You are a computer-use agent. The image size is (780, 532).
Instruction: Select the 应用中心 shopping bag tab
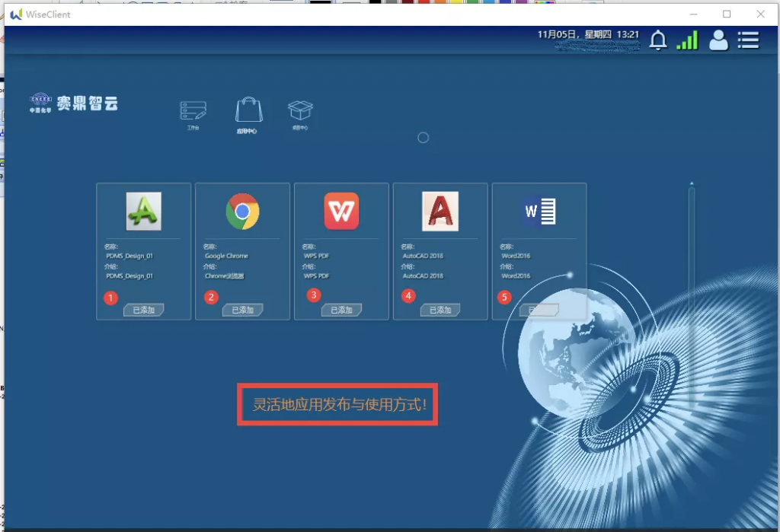(249, 116)
